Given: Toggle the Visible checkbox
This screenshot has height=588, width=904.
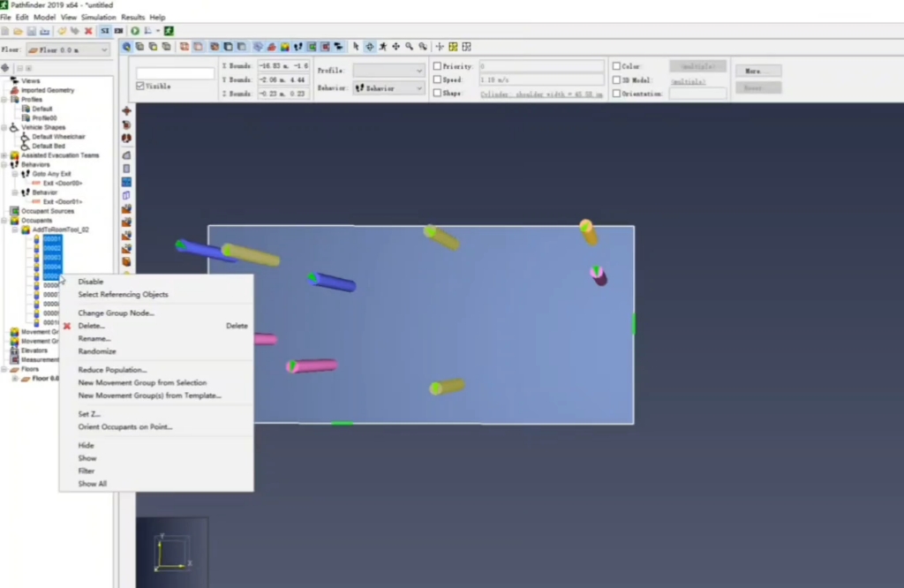Looking at the screenshot, I should [140, 86].
